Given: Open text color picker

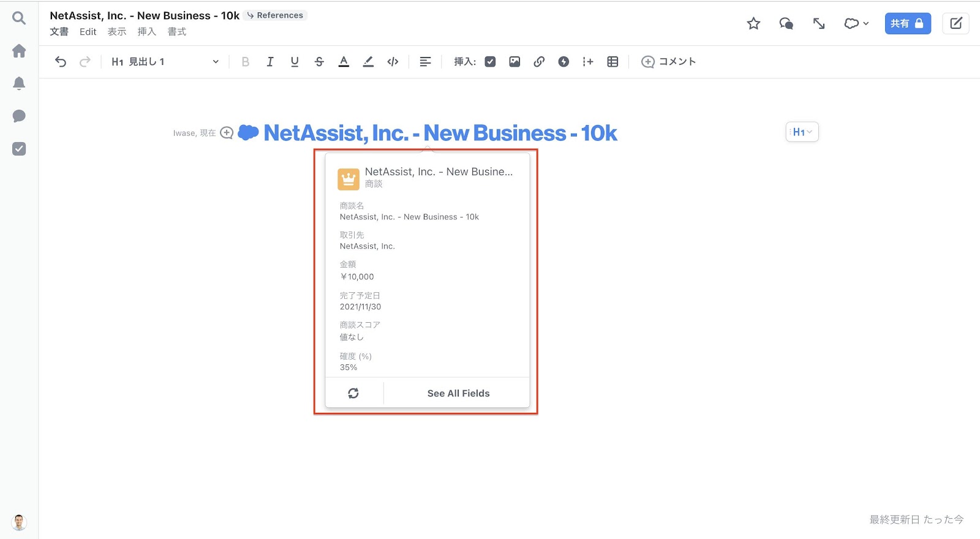Looking at the screenshot, I should tap(344, 61).
